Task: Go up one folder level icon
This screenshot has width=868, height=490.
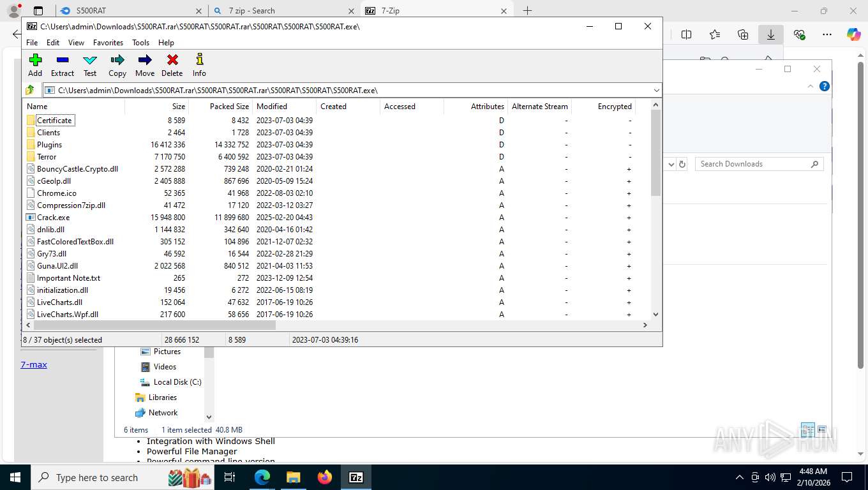Action: click(30, 90)
